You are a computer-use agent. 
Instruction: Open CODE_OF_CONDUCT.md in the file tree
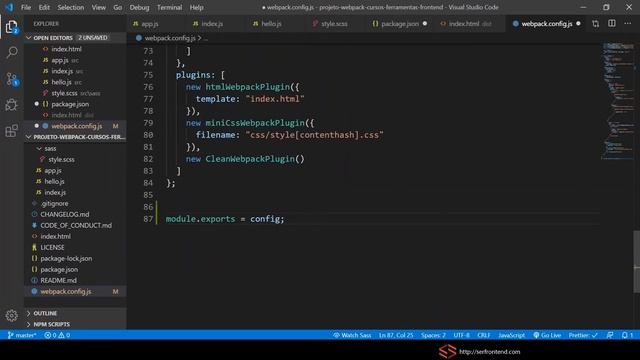(x=76, y=225)
